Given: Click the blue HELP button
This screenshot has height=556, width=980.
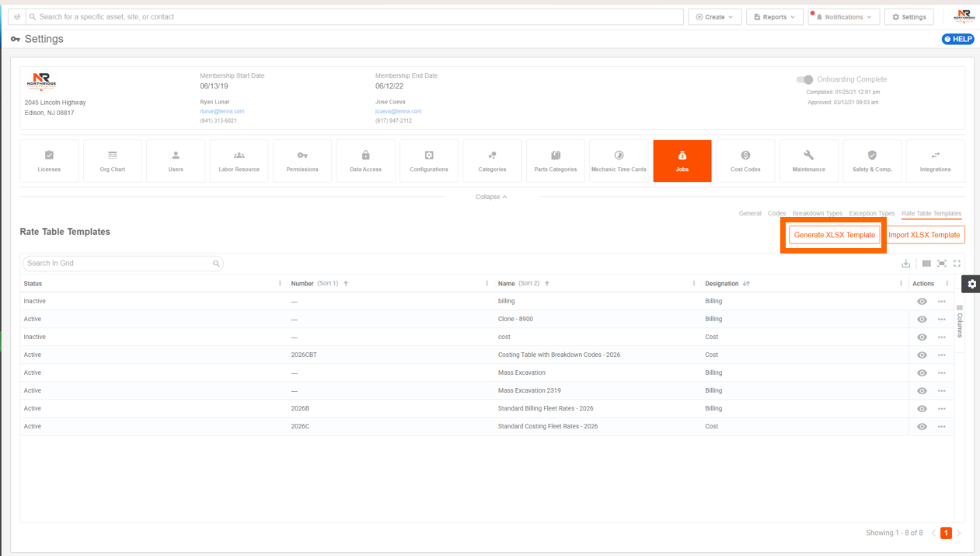Looking at the screenshot, I should 958,39.
